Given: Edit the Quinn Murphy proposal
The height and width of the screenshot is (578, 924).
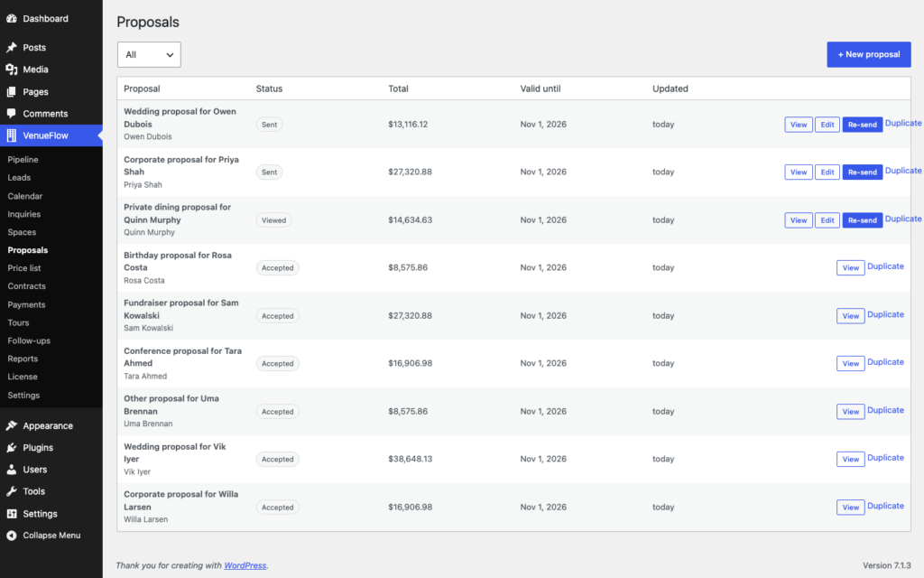Looking at the screenshot, I should pyautogui.click(x=827, y=220).
